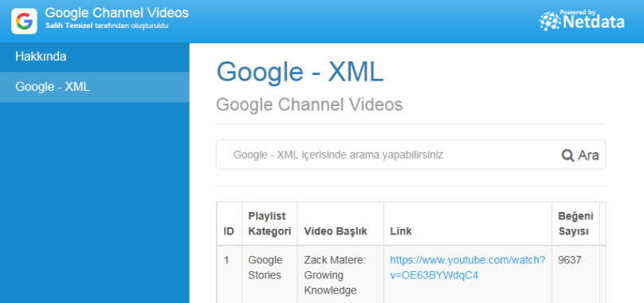Viewport: 644px width, 303px height.
Task: Click the Google Channel Videos subtitle
Action: click(x=309, y=104)
